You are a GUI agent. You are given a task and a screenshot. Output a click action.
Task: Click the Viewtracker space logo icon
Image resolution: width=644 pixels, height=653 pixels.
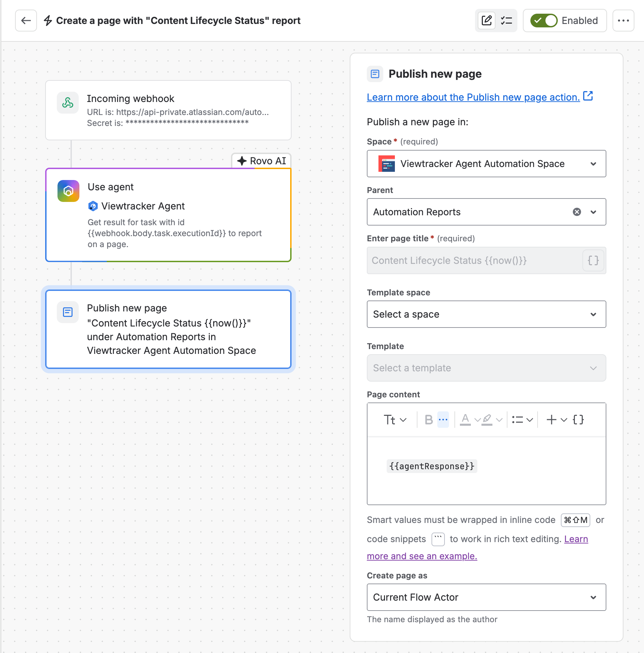pyautogui.click(x=387, y=164)
